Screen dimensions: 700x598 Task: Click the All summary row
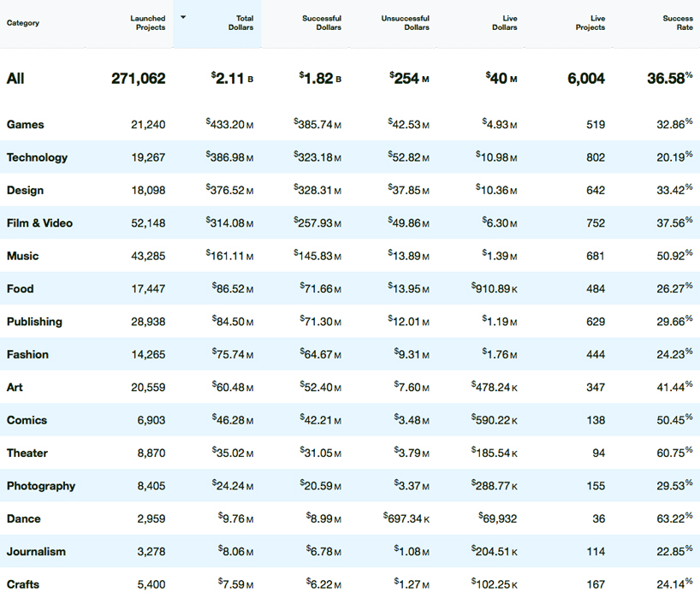(14, 78)
